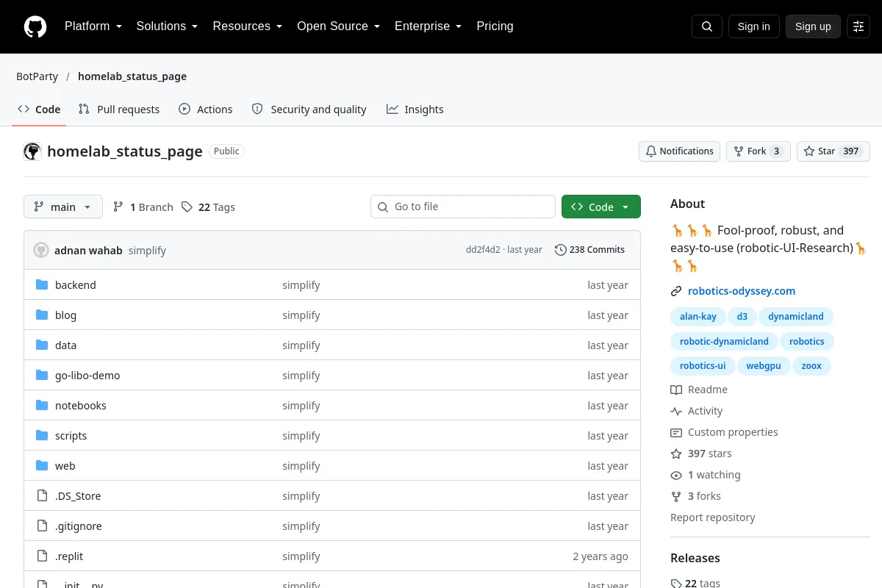Image resolution: width=882 pixels, height=588 pixels.
Task: Expand the Resources menu
Action: (248, 26)
